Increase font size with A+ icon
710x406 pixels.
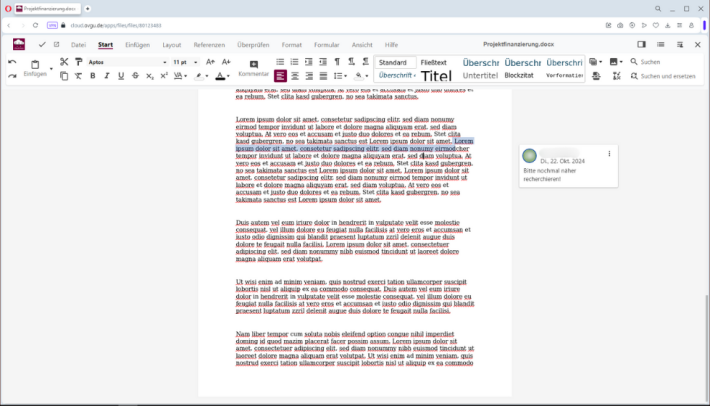click(210, 62)
